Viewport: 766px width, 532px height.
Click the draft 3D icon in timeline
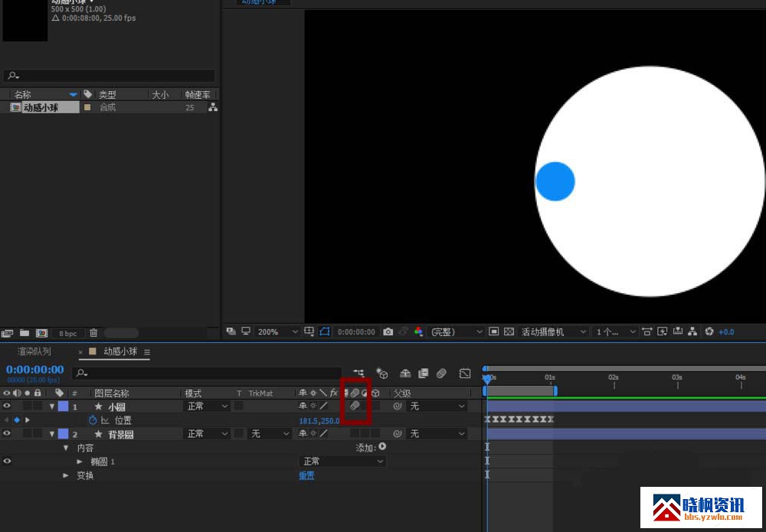click(x=382, y=374)
